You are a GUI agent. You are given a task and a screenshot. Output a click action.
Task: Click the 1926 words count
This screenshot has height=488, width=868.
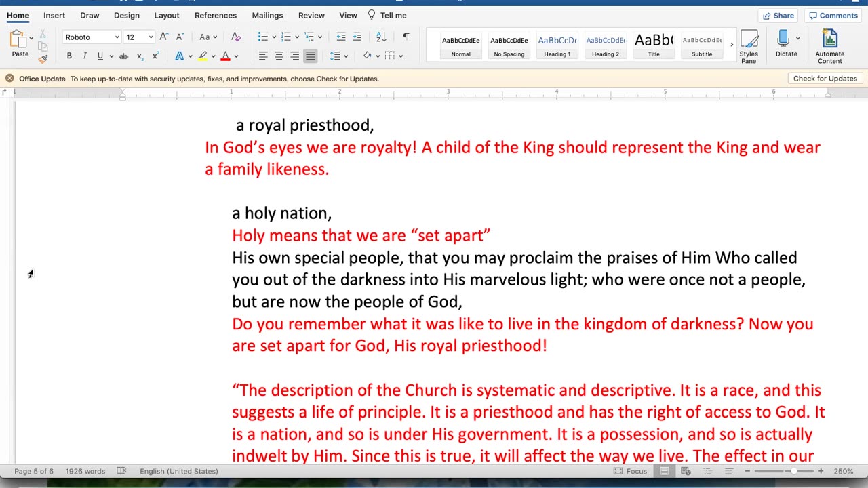pos(85,471)
